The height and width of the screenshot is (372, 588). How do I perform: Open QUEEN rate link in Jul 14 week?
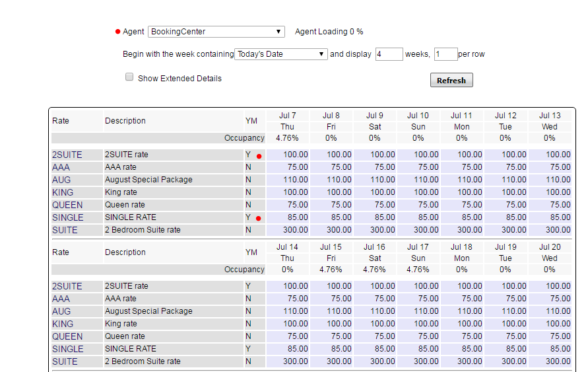[x=67, y=337]
